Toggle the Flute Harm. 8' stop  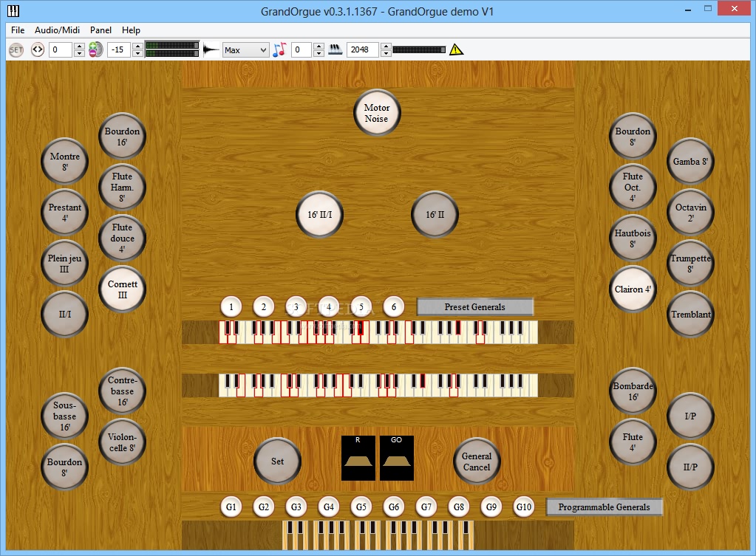pyautogui.click(x=122, y=187)
